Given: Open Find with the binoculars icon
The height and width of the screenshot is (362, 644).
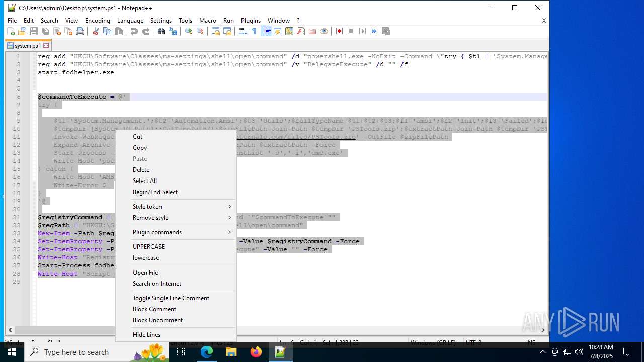Looking at the screenshot, I should 161,31.
